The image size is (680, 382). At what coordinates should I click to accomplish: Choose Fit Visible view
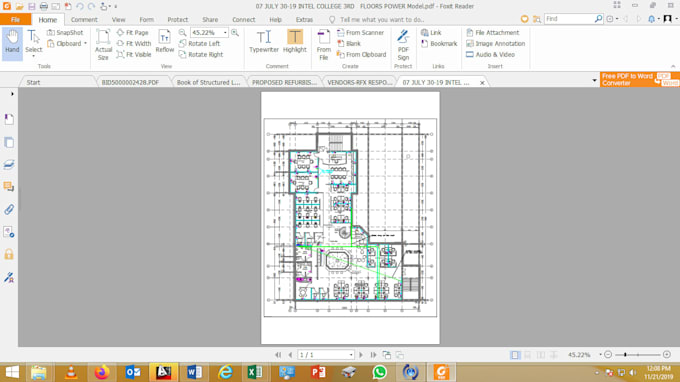point(134,55)
